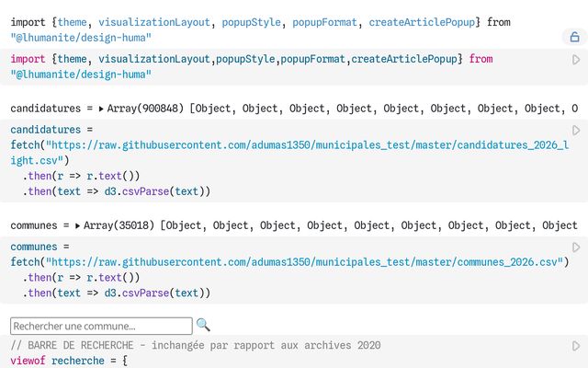Image resolution: width=588 pixels, height=368 pixels.
Task: Click the 'Rechercher une commune...' input field
Action: (x=101, y=326)
